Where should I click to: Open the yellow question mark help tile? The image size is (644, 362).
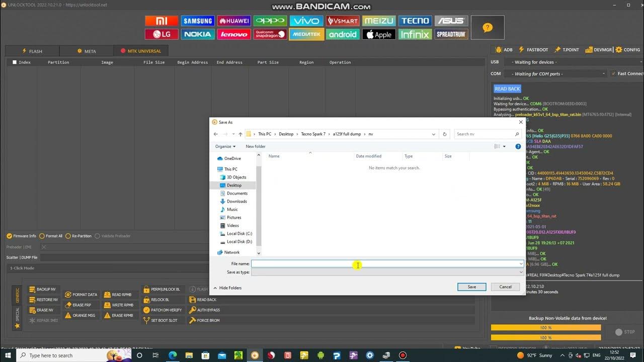click(x=488, y=28)
